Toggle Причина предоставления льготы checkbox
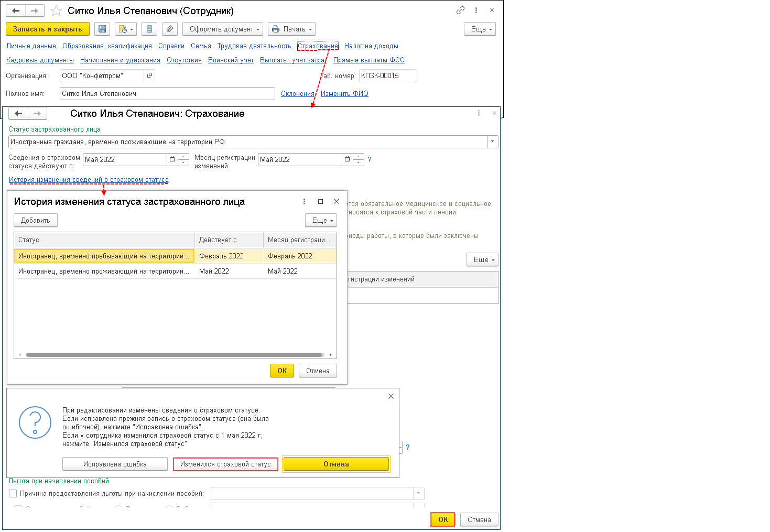 [13, 493]
